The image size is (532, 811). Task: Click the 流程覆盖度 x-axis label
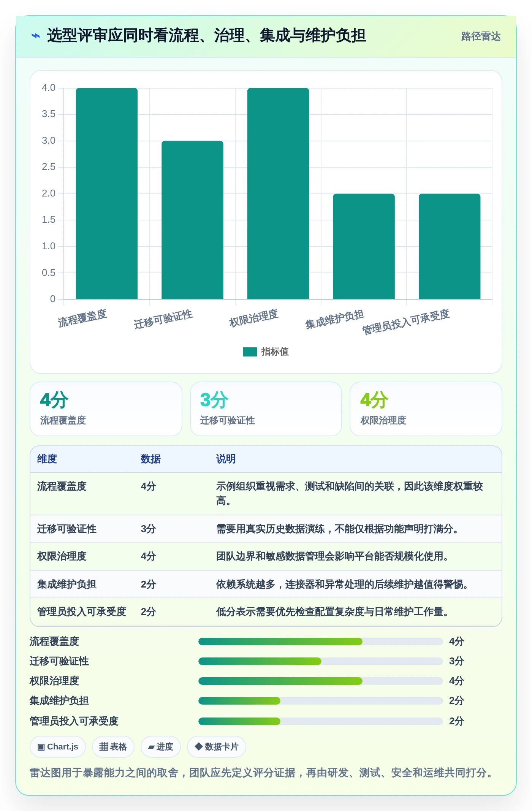tap(82, 318)
